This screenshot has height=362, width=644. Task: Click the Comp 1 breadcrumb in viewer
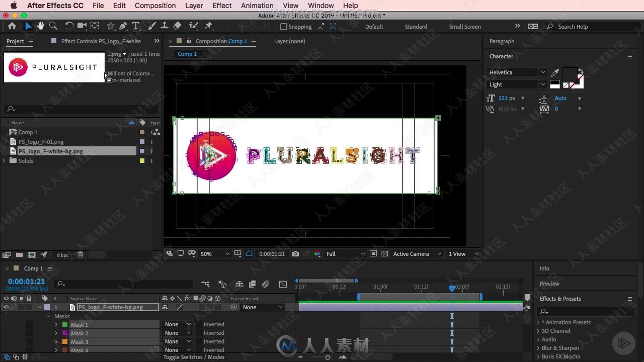coord(187,54)
